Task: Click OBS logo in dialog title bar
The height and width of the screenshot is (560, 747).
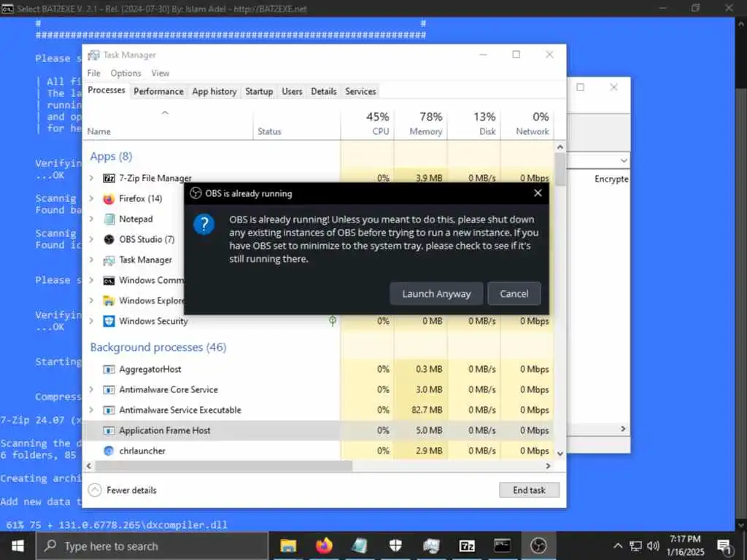Action: [196, 192]
